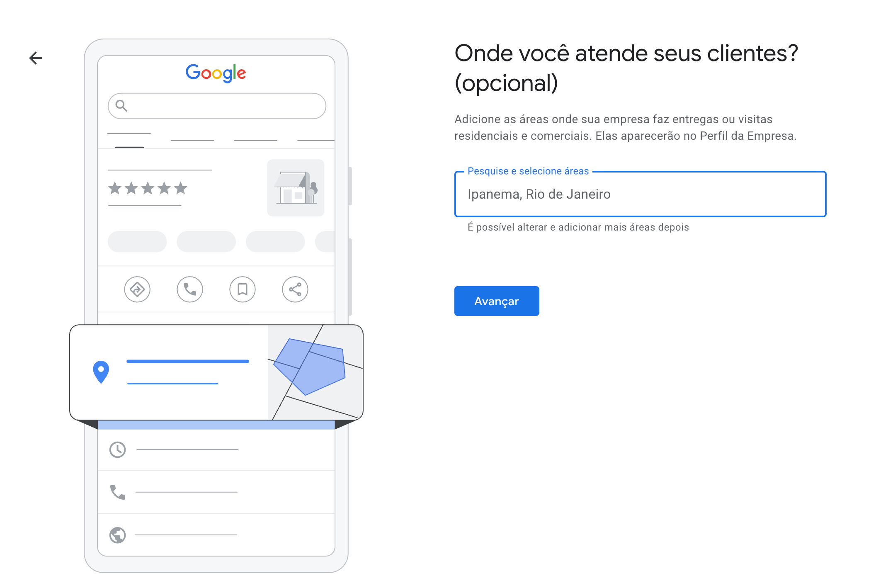Click the share icon in phone illustration
The width and height of the screenshot is (888, 588).
point(295,289)
